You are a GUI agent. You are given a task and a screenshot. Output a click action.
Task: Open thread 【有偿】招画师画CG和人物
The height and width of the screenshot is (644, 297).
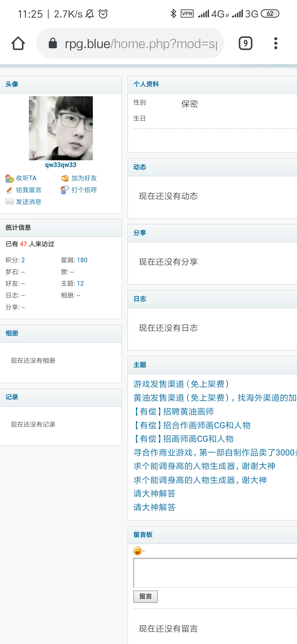point(183,439)
